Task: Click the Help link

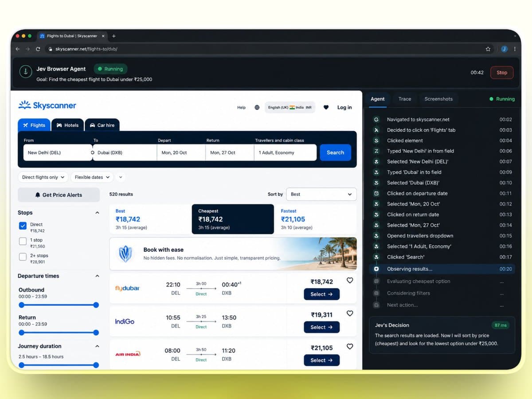Action: (241, 107)
